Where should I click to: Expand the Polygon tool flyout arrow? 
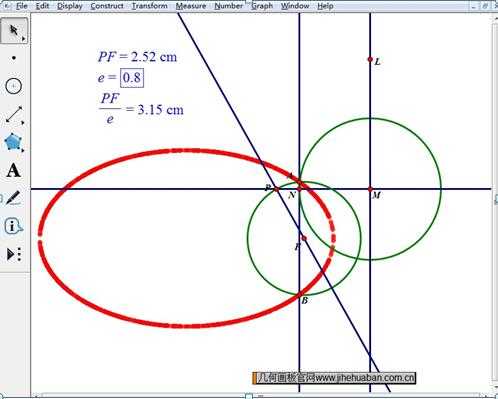point(23,151)
